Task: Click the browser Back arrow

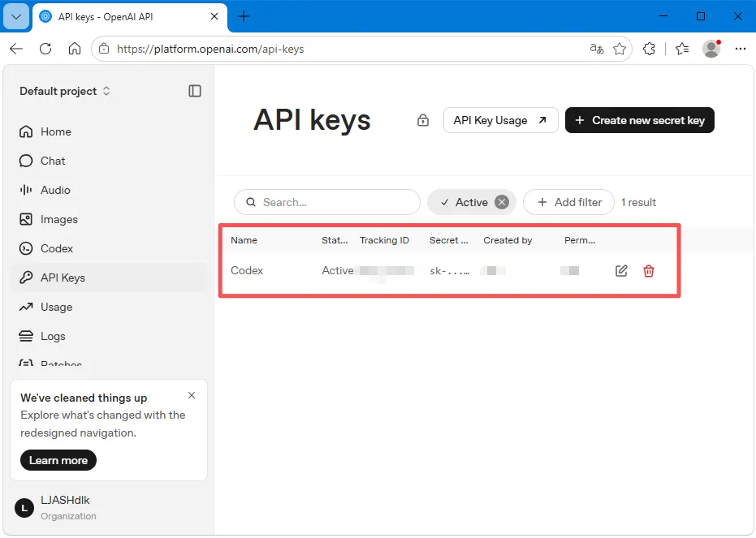Action: (x=16, y=49)
